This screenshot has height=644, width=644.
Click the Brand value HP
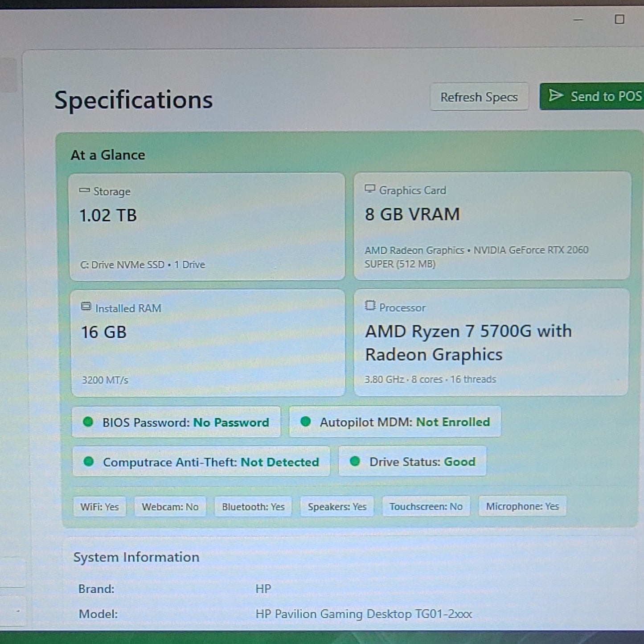tap(263, 589)
